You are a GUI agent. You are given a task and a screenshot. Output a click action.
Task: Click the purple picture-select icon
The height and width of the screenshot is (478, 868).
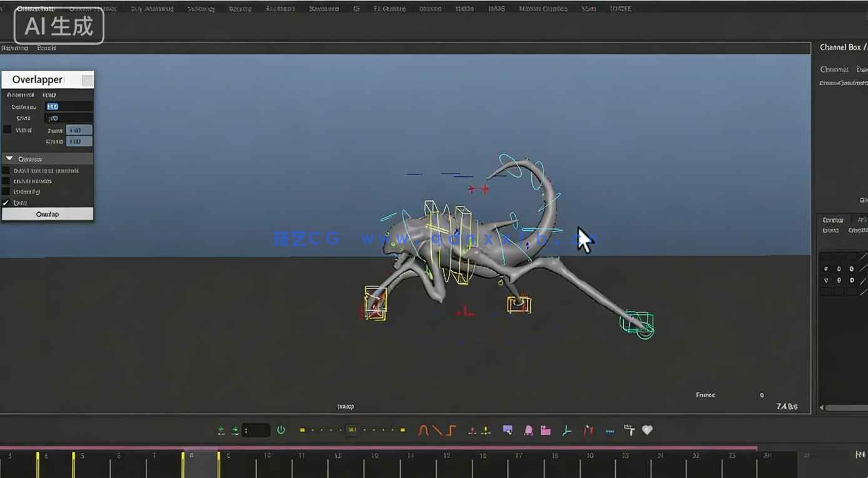[x=508, y=430]
